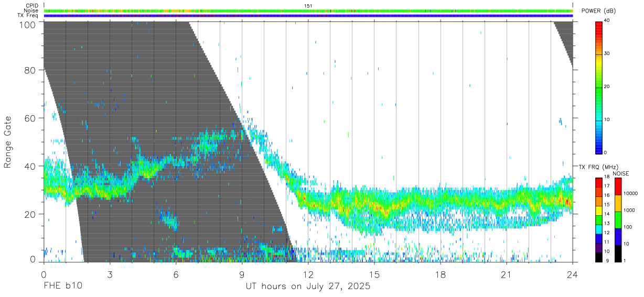
Task: Click y-axis tick label "80"
Action: click(31, 70)
